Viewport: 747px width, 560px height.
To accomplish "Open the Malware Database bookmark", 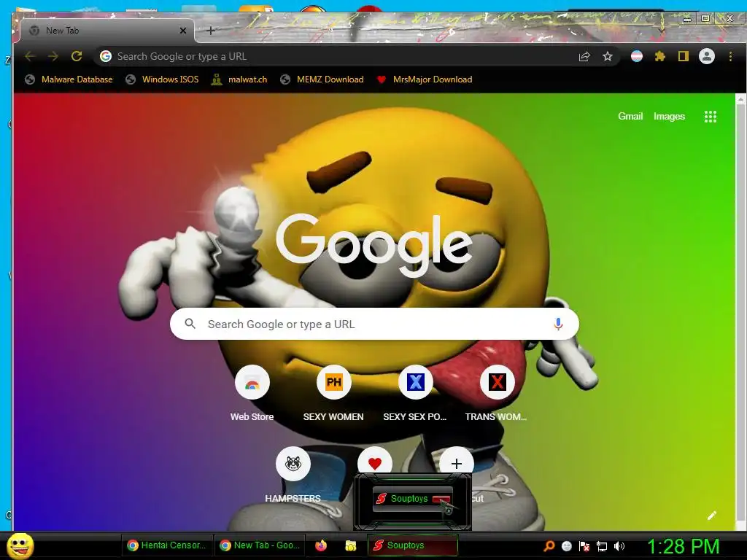I will point(69,79).
